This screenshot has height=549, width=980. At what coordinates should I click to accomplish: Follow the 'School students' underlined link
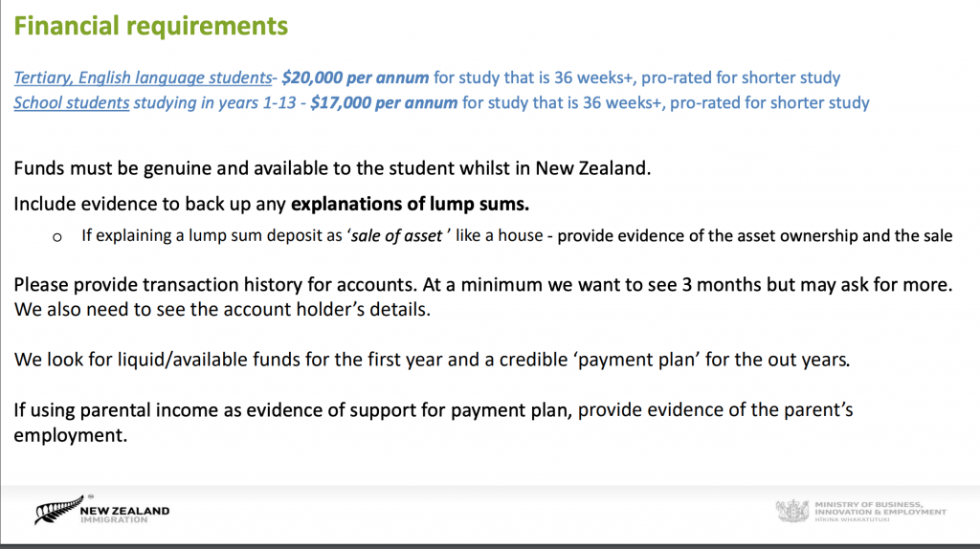point(72,102)
